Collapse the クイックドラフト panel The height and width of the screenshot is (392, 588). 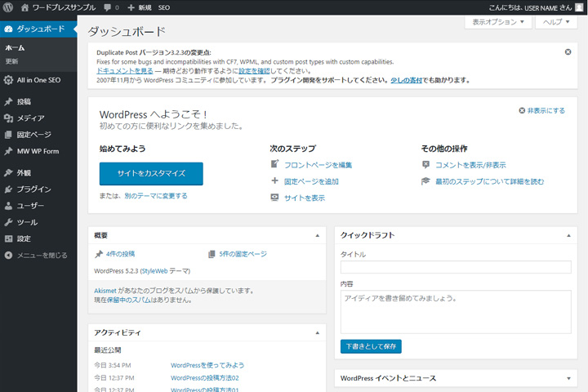(x=568, y=235)
